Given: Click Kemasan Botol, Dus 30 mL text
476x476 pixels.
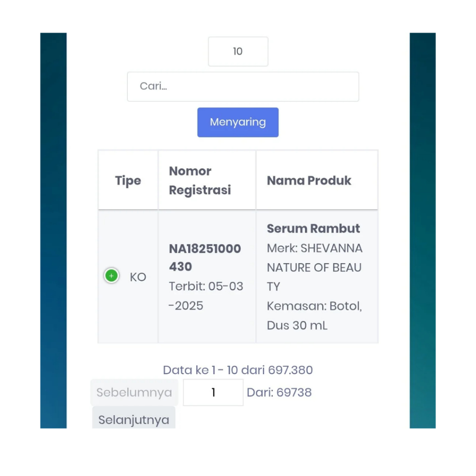Looking at the screenshot, I should (314, 316).
